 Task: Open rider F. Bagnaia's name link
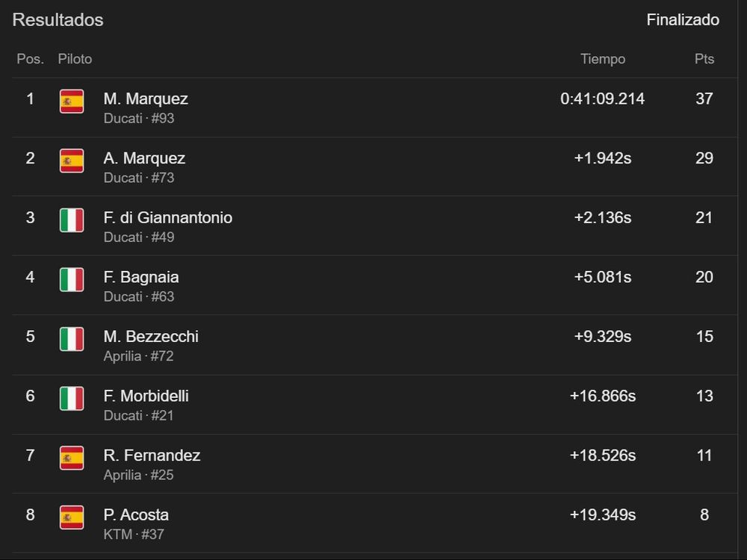click(141, 277)
